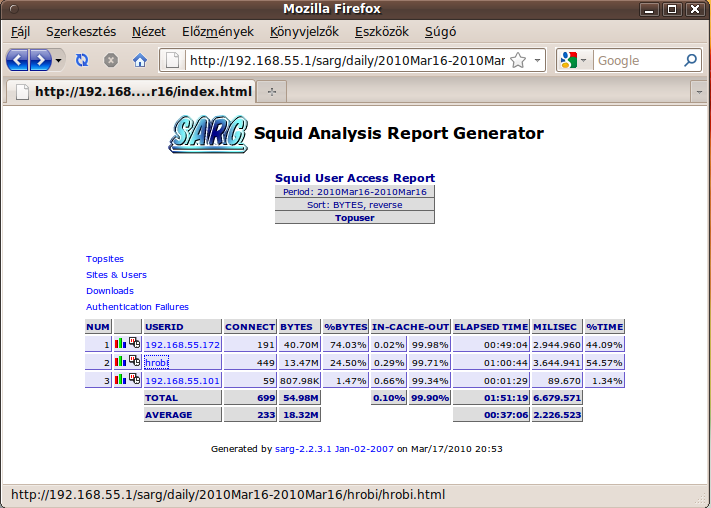
Task: Expand the URL bar history dropdown
Action: [537, 60]
